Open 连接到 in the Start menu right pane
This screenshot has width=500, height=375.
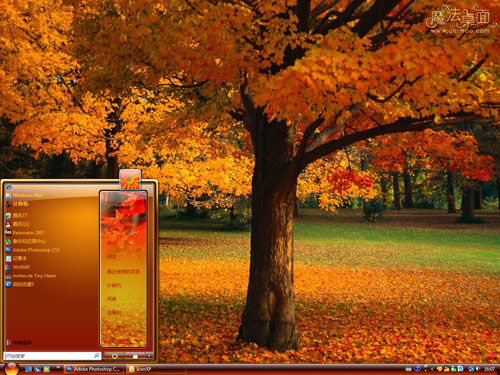114,313
